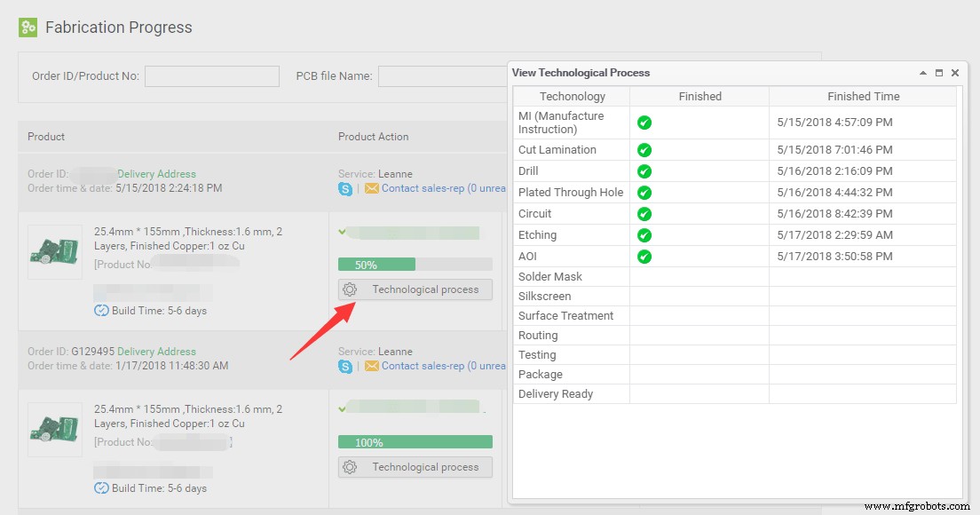Click the 50% progress bar
This screenshot has height=515, width=980.
(x=415, y=265)
